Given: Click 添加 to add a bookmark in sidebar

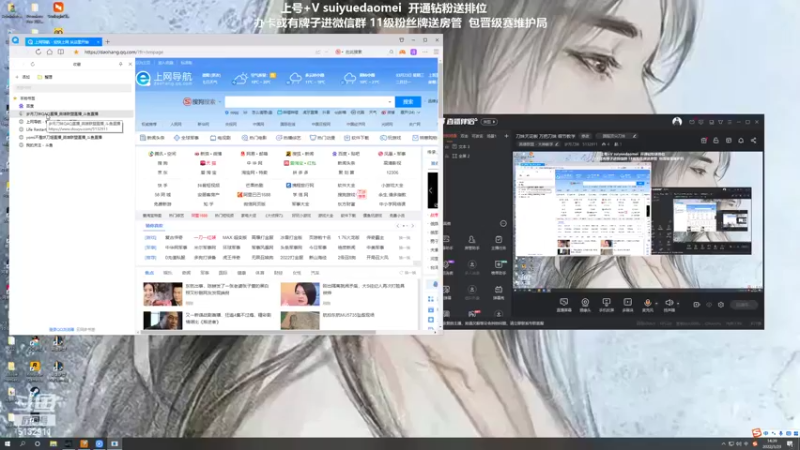Looking at the screenshot, I should tap(23, 77).
